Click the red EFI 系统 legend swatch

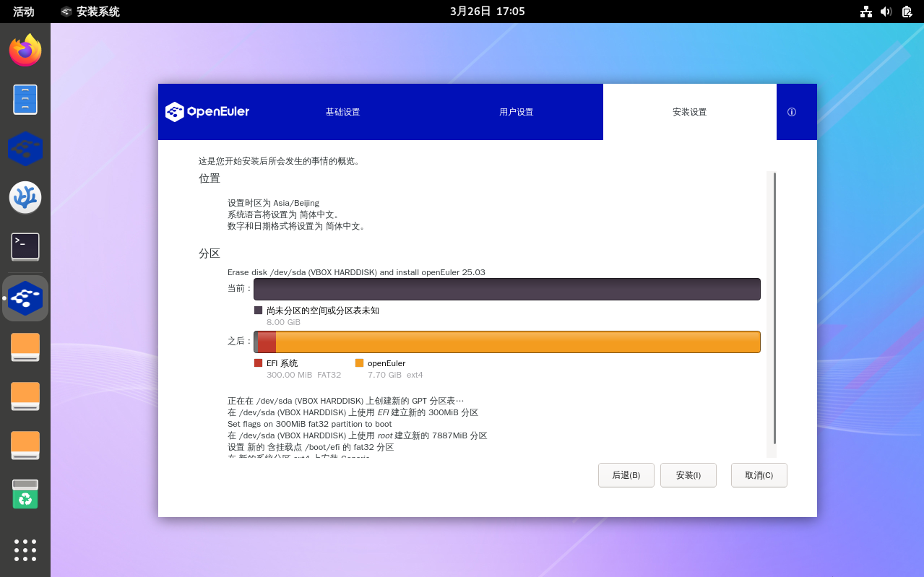tap(258, 363)
